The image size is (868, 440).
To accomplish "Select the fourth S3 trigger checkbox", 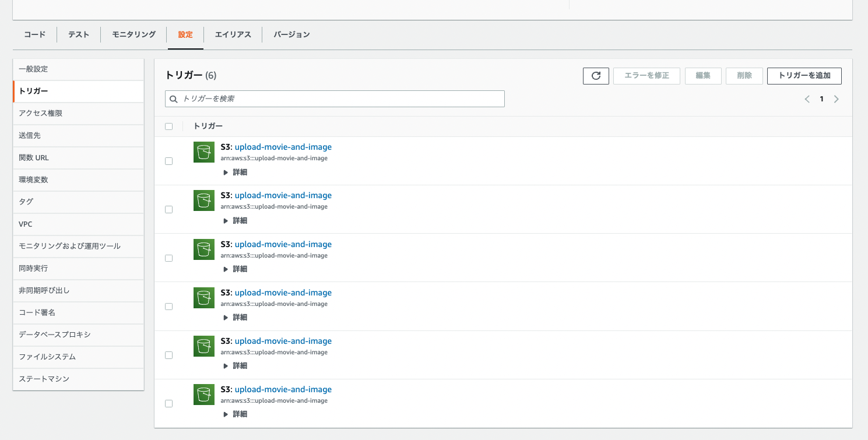I will click(169, 307).
